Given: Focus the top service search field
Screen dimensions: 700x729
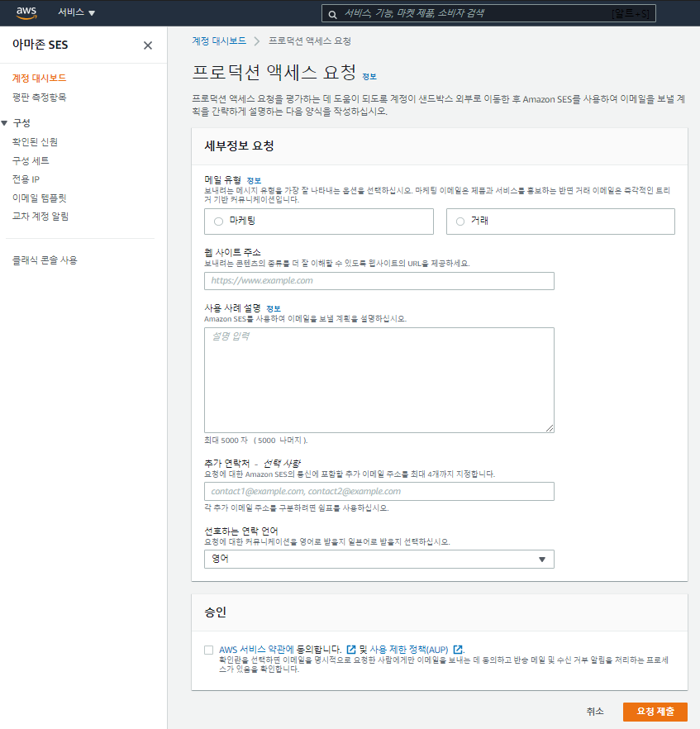Looking at the screenshot, I should (x=488, y=13).
